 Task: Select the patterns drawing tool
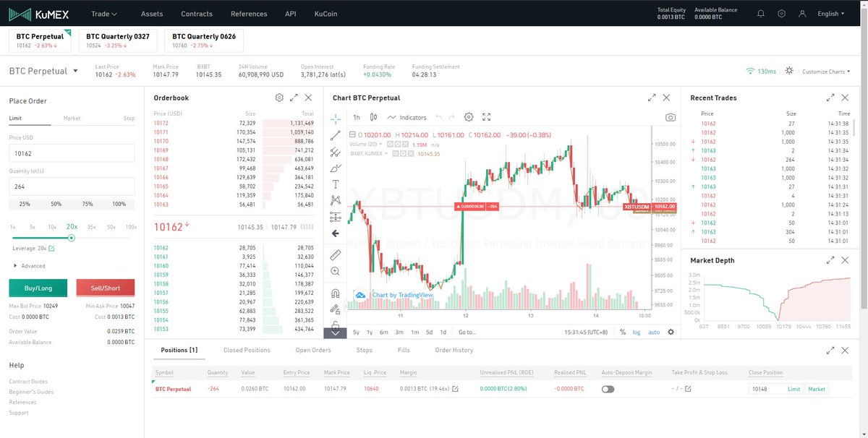pyautogui.click(x=335, y=200)
